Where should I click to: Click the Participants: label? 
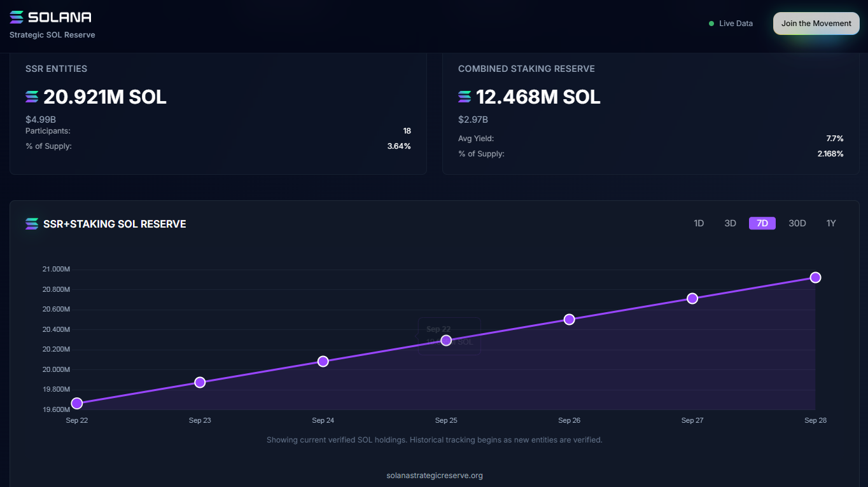[48, 131]
